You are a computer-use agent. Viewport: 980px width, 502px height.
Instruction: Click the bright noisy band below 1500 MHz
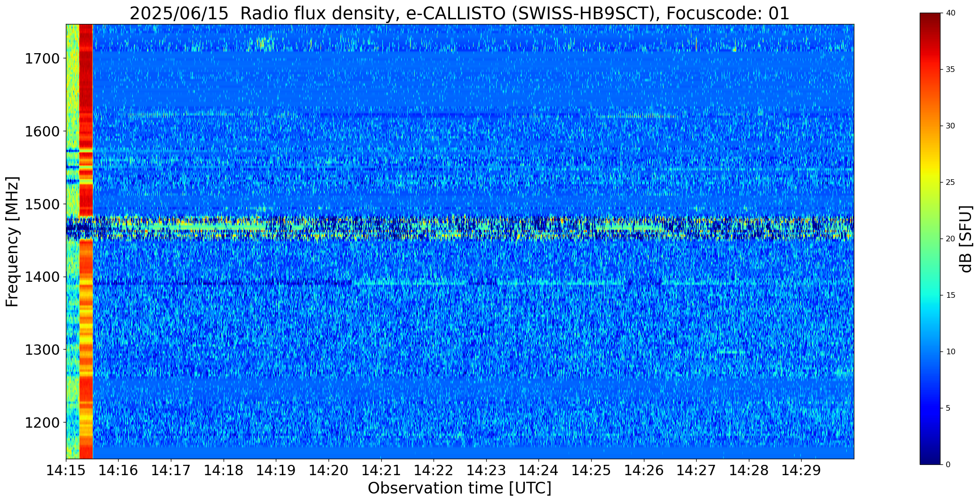459,228
